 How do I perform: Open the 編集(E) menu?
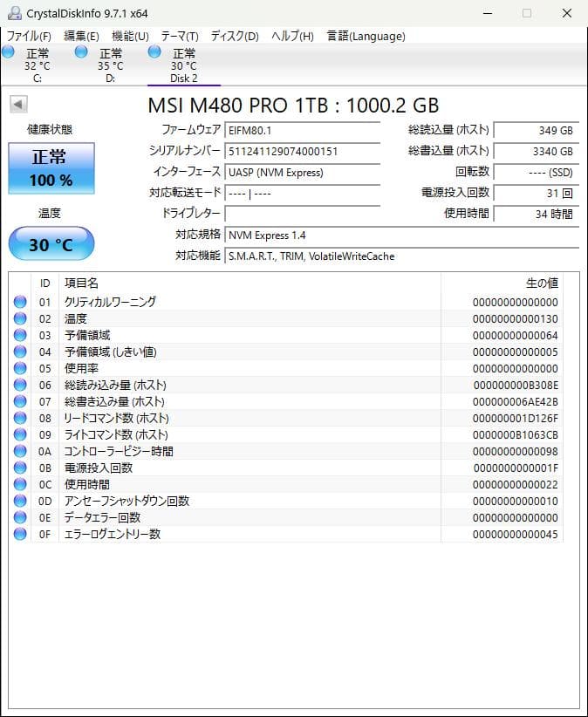pos(81,36)
